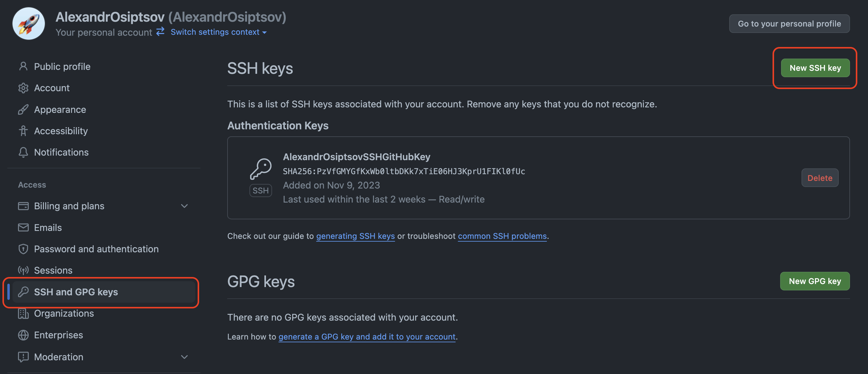Image resolution: width=868 pixels, height=374 pixels.
Task: Click the Enterprises globe icon
Action: point(23,335)
